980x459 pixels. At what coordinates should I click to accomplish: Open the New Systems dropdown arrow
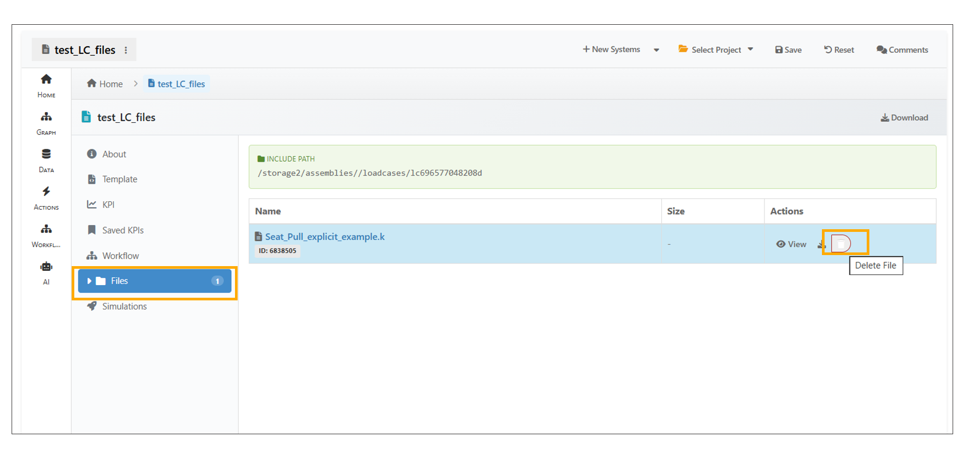[x=656, y=50]
